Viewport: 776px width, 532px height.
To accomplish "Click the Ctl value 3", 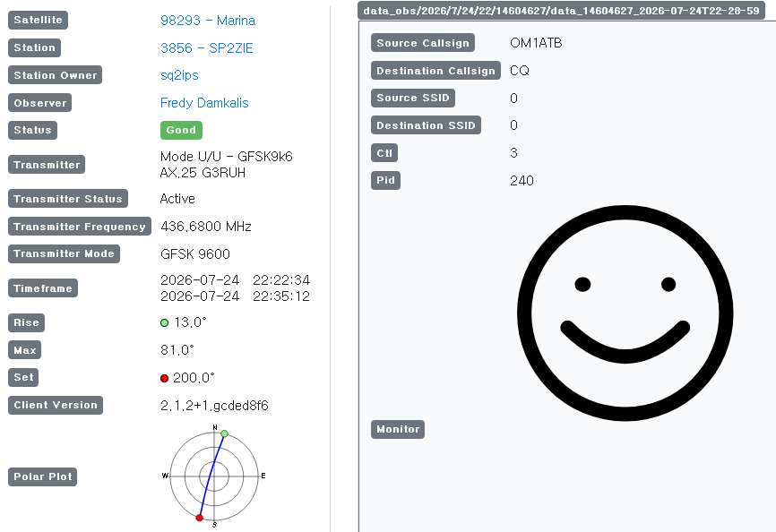I will [x=513, y=153].
